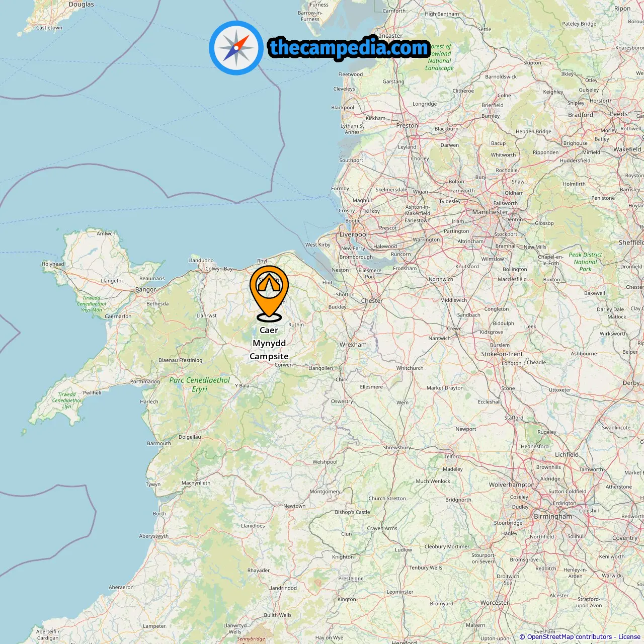The height and width of the screenshot is (644, 644).
Task: Select the Preston city label
Action: (x=407, y=125)
